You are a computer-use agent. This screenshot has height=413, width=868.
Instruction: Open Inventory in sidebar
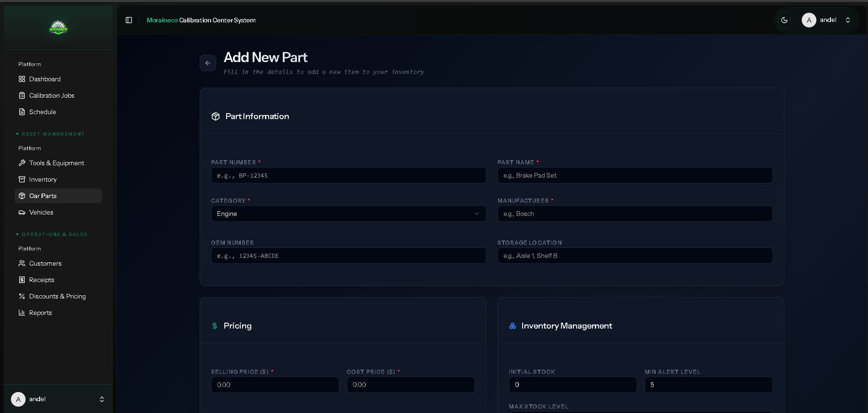coord(58,179)
